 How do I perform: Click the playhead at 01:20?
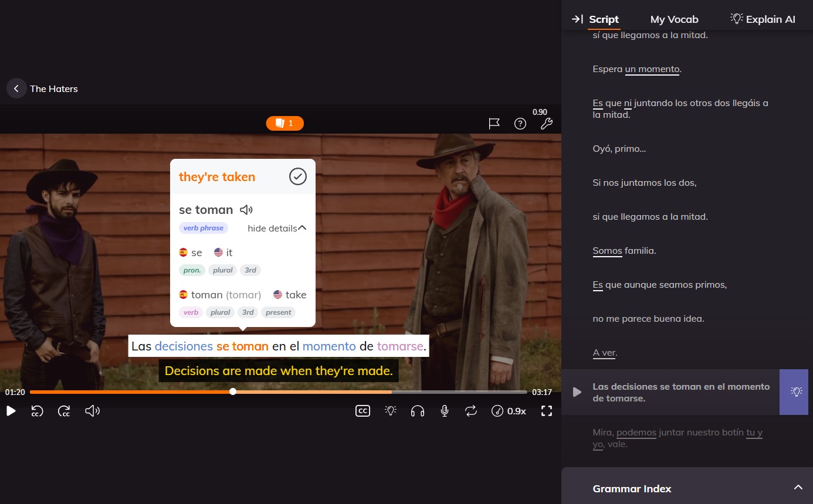click(233, 391)
